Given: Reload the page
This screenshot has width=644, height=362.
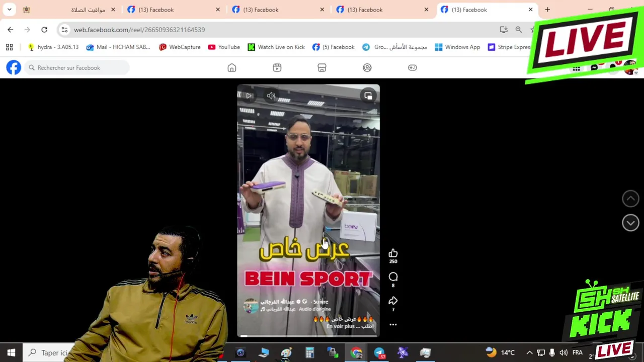Looking at the screenshot, I should click(x=44, y=30).
